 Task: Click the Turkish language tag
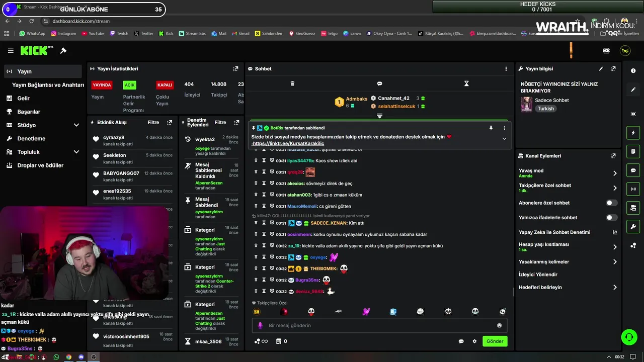(x=545, y=109)
